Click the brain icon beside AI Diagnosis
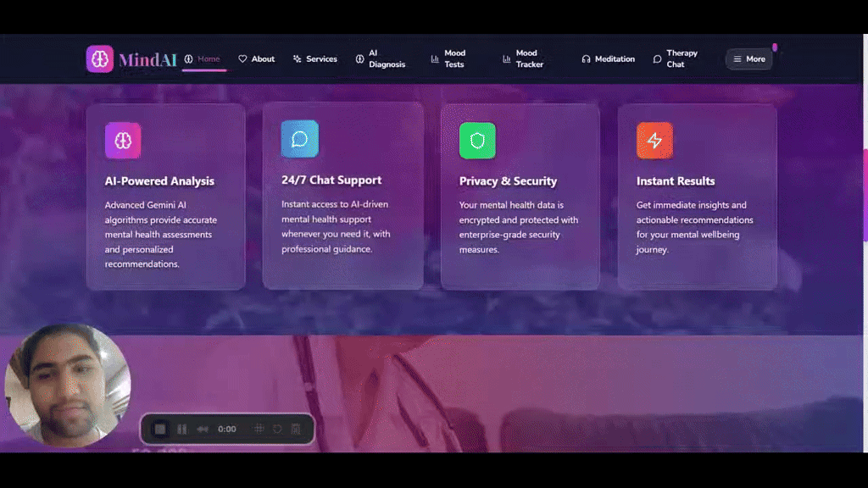This screenshot has width=868, height=488. click(359, 58)
